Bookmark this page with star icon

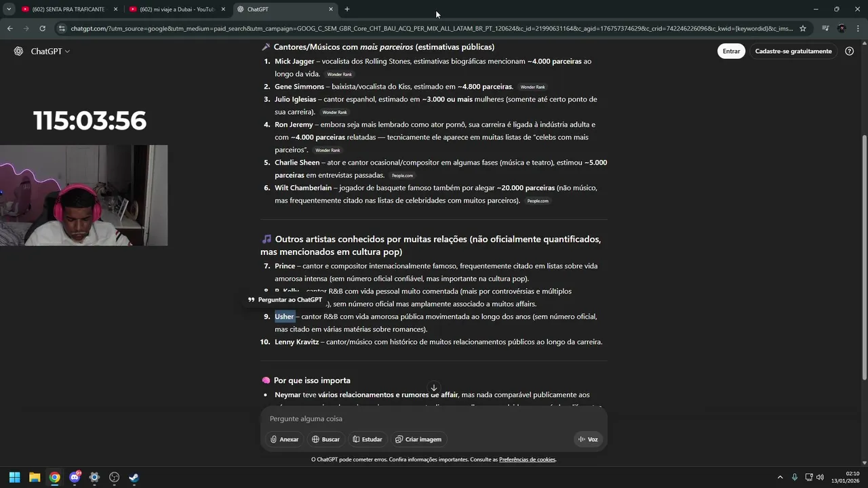[x=803, y=28]
